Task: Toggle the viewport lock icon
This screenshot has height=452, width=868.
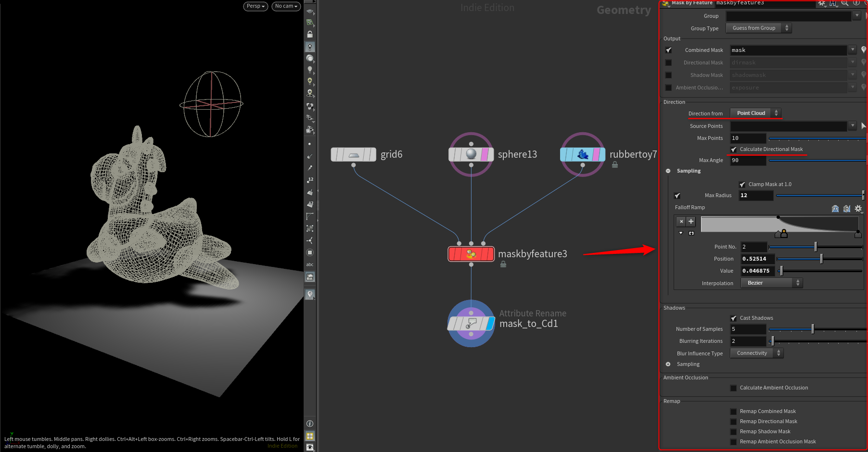Action: (310, 35)
